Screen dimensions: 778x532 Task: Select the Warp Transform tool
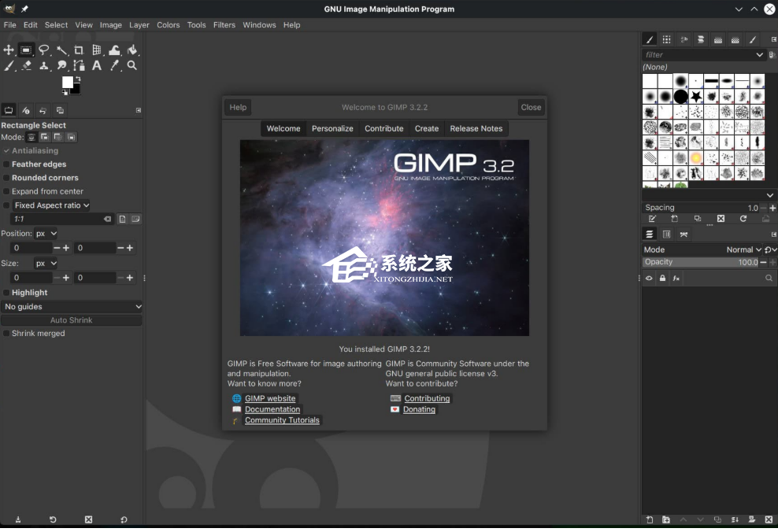pyautogui.click(x=115, y=50)
